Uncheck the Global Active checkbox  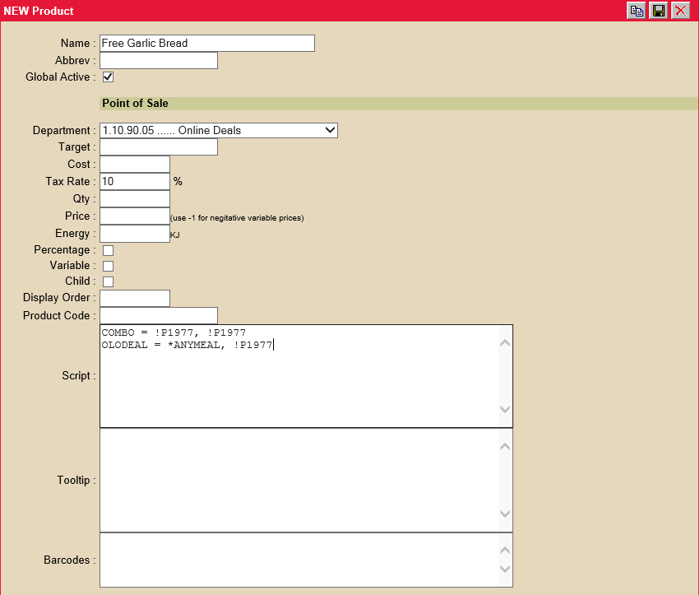pyautogui.click(x=108, y=77)
